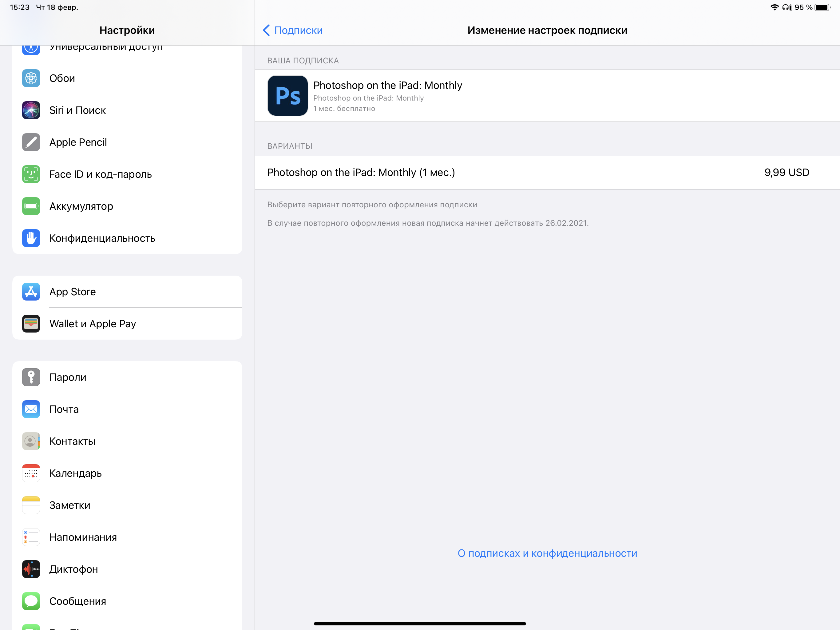Open Face ID и код-пароль settings

click(x=127, y=174)
